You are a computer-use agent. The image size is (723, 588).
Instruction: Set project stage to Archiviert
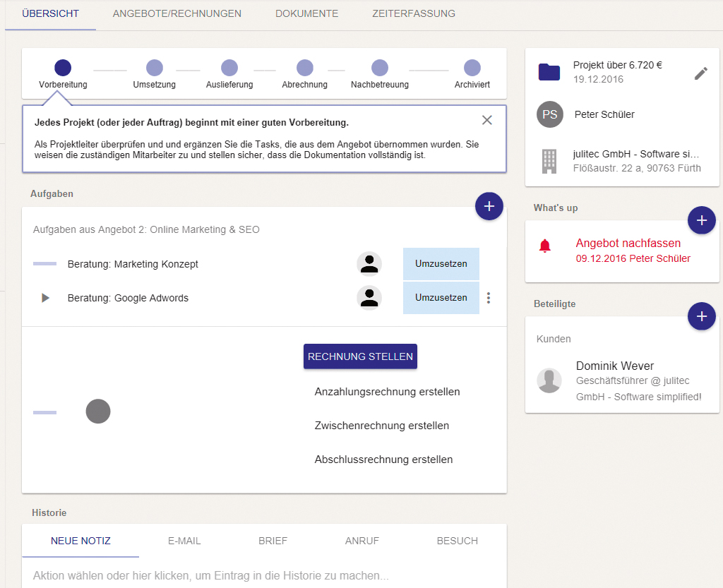click(472, 68)
